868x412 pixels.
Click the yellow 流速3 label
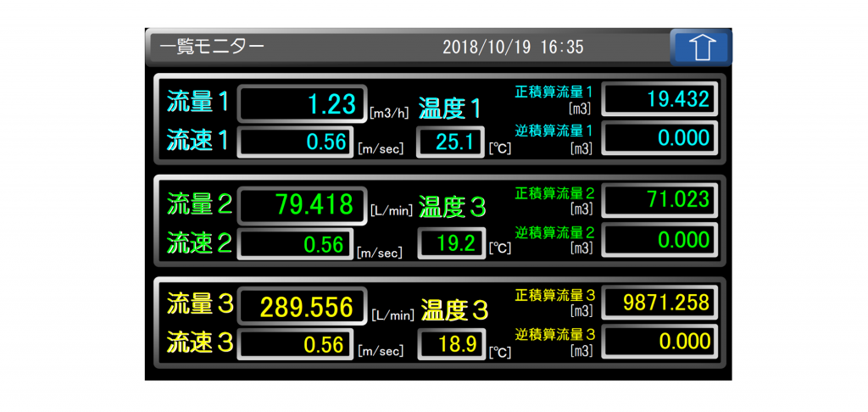click(200, 343)
